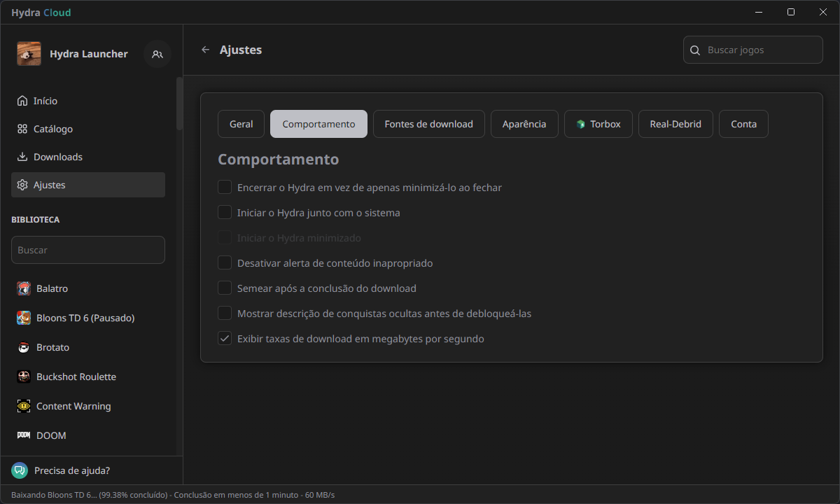Open the Balatro game icon in library
This screenshot has width=840, height=504.
(x=24, y=288)
